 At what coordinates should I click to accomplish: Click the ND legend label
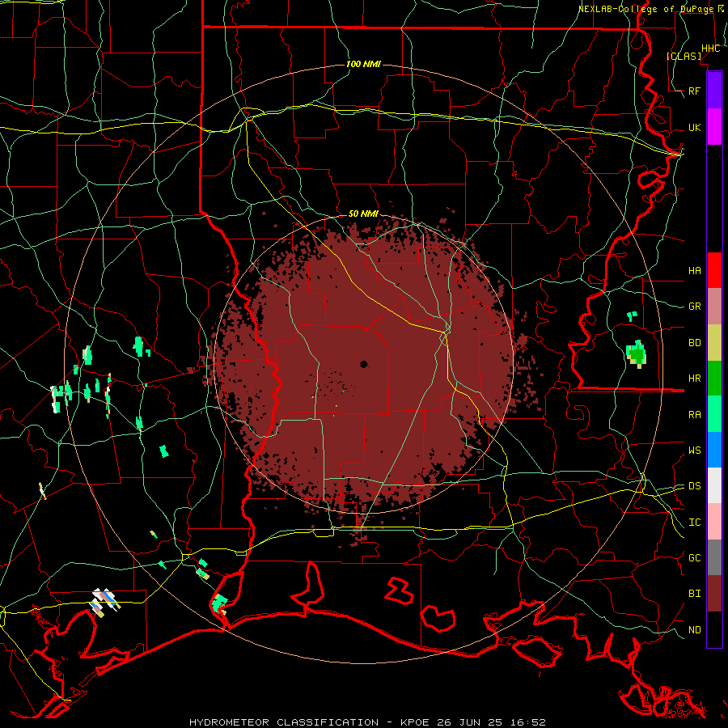pos(694,630)
